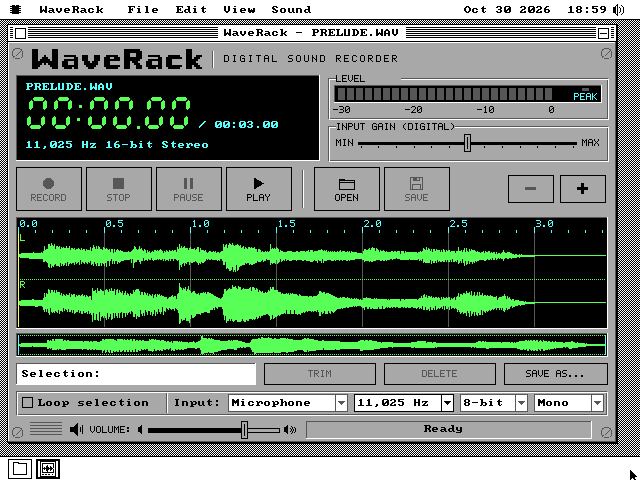Click the 1.5 second timeline marker
The width and height of the screenshot is (640, 480).
287,224
